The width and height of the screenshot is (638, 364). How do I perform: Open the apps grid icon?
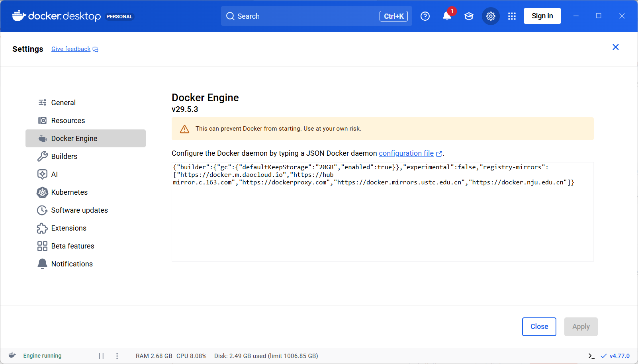(512, 16)
